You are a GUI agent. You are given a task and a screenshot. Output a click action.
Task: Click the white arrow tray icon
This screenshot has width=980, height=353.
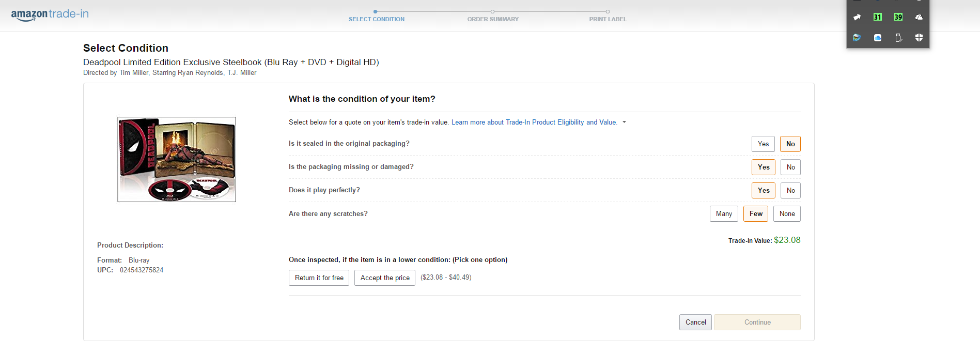click(x=857, y=17)
